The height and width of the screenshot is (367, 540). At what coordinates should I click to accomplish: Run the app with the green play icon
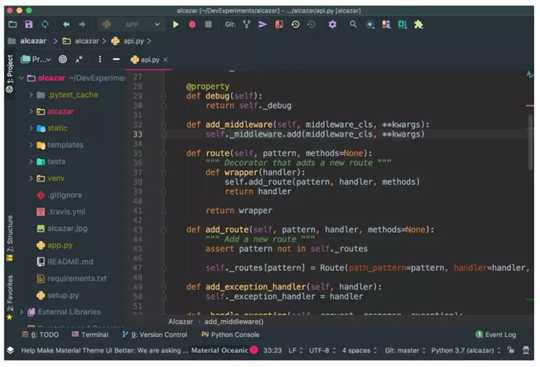[x=176, y=24]
